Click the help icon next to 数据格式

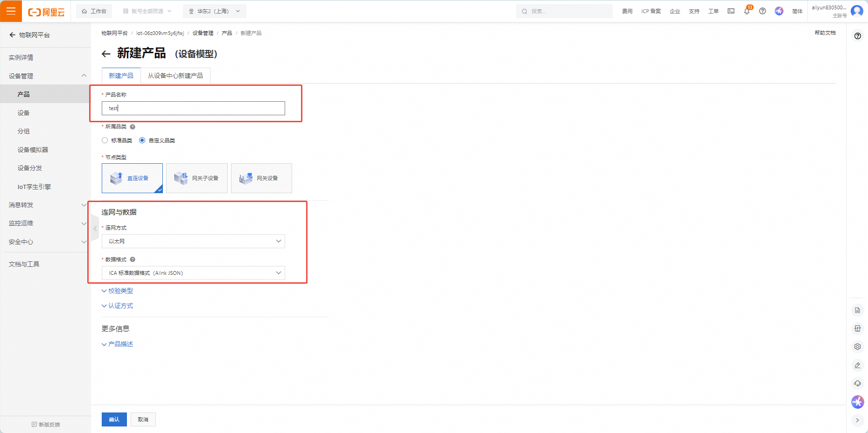133,259
